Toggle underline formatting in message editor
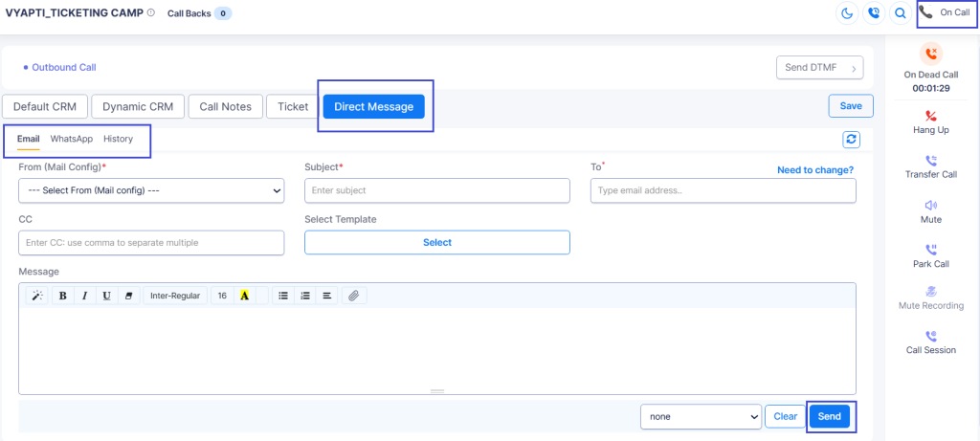Viewport: 980px width, 441px height. 106,296
